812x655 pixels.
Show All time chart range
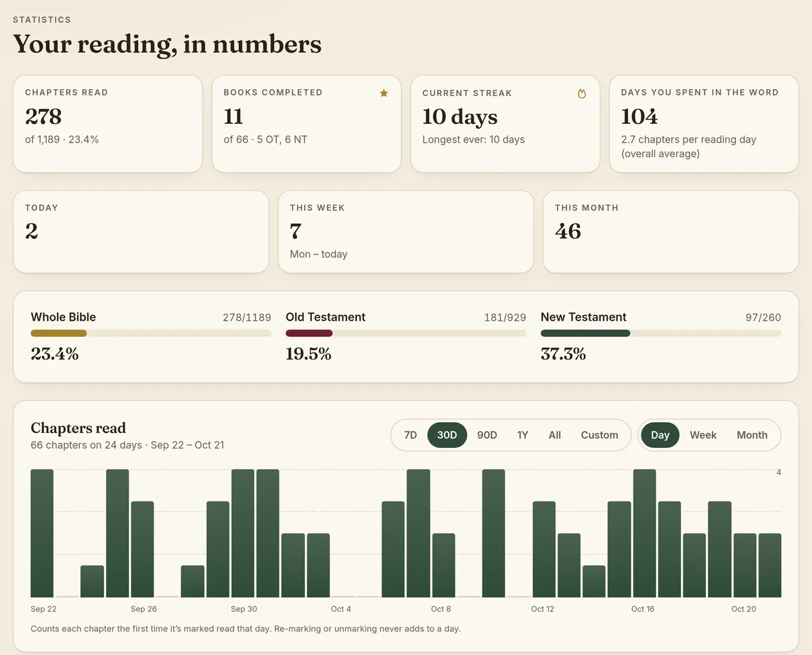(555, 435)
